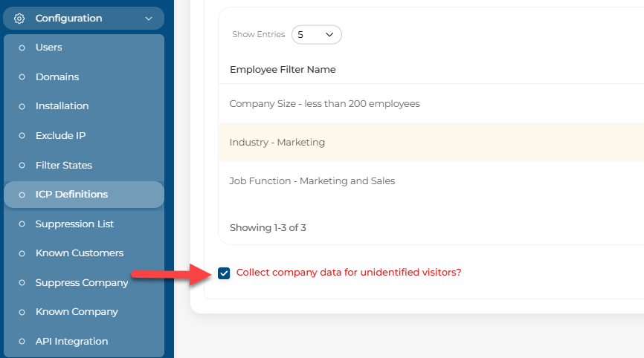Select Job Function Marketing and Sales row
This screenshot has width=644, height=358.
tap(312, 181)
